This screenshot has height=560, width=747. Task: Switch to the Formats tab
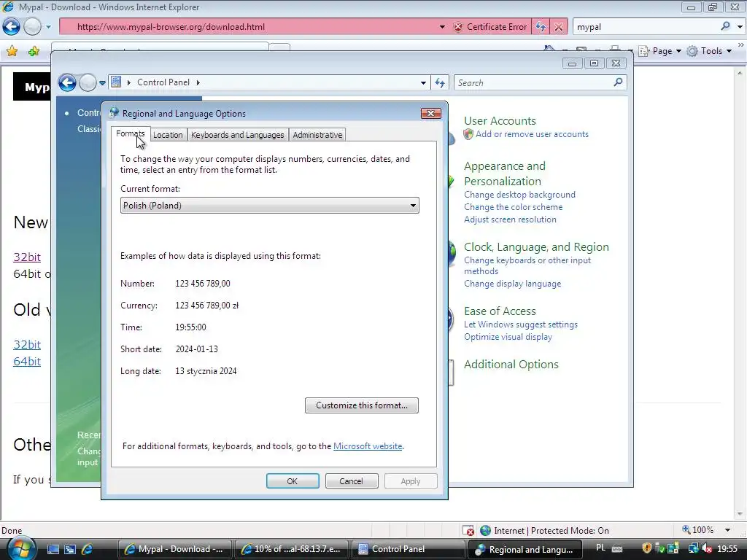point(130,134)
